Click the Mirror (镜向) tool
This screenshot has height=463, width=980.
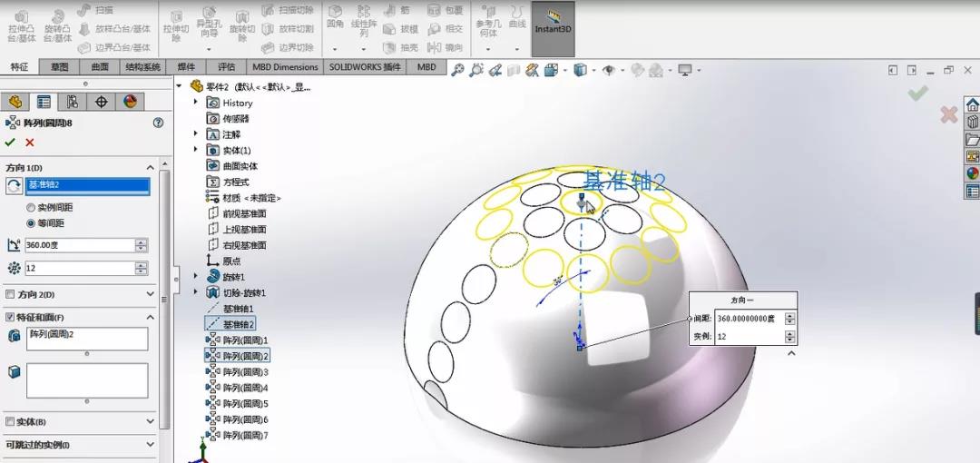(445, 47)
